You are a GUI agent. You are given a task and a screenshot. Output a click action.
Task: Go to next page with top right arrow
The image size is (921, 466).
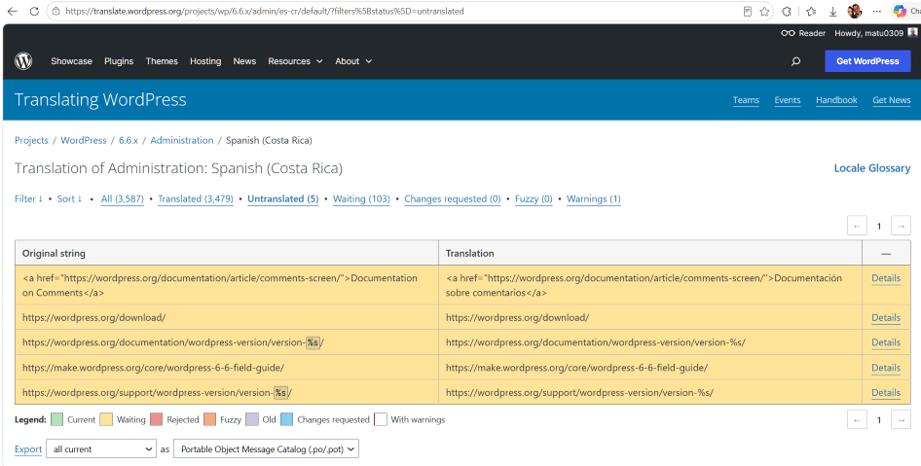tap(901, 226)
